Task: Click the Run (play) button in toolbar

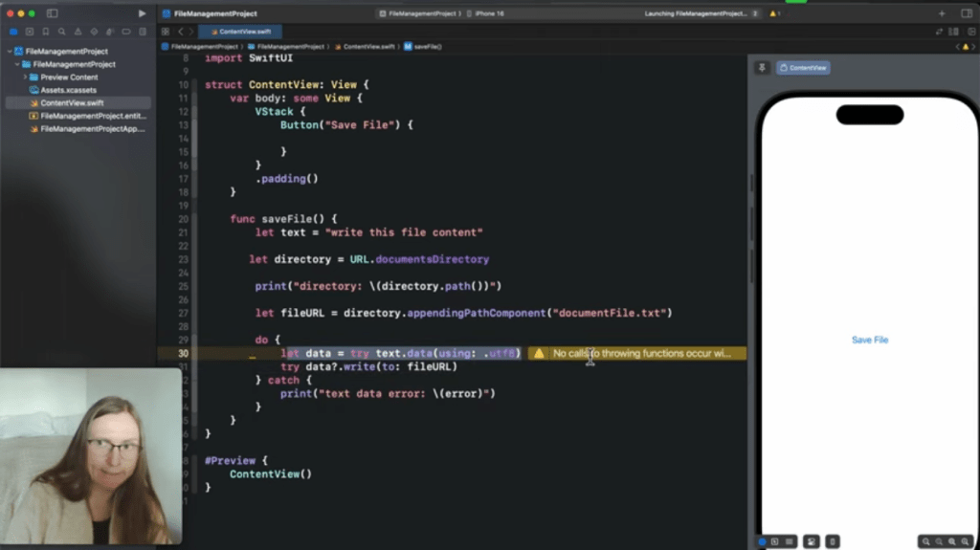Action: 143,13
